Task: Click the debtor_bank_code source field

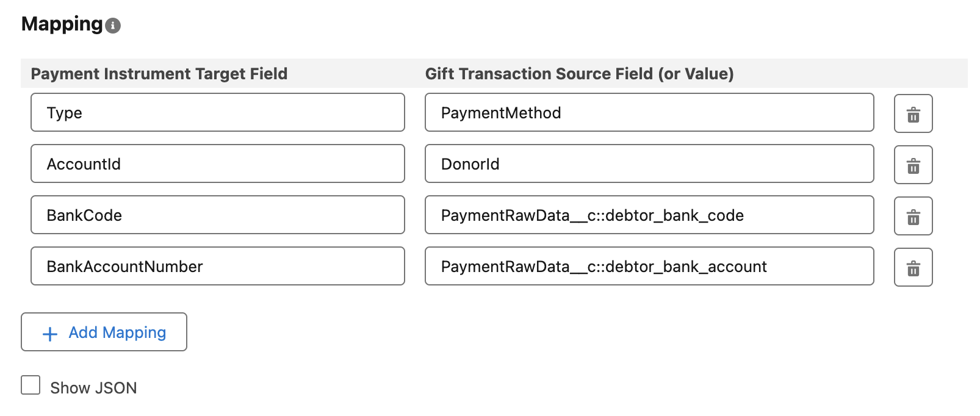Action: [x=649, y=215]
